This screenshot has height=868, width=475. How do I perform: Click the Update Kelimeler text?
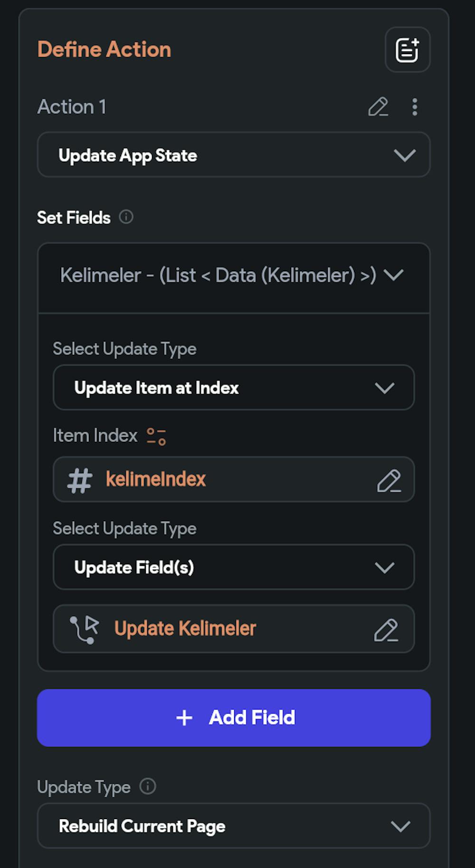pyautogui.click(x=185, y=629)
